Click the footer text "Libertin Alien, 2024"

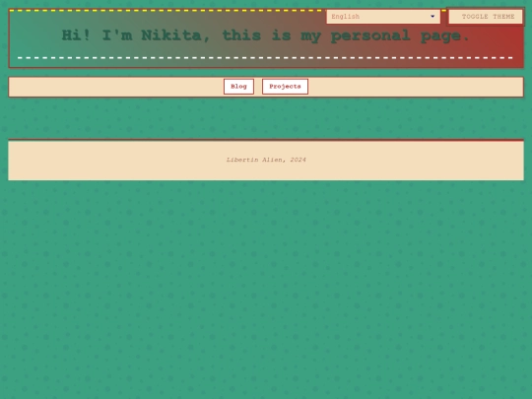tap(266, 160)
